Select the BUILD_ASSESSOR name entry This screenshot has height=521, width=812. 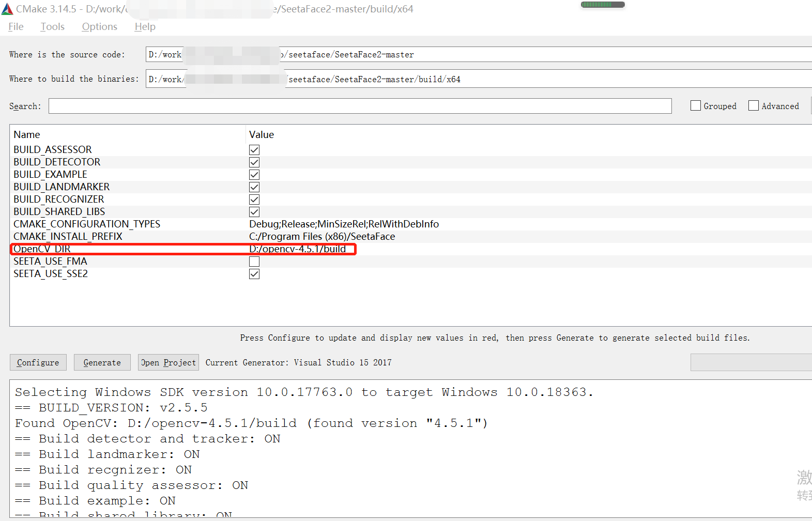(x=53, y=150)
